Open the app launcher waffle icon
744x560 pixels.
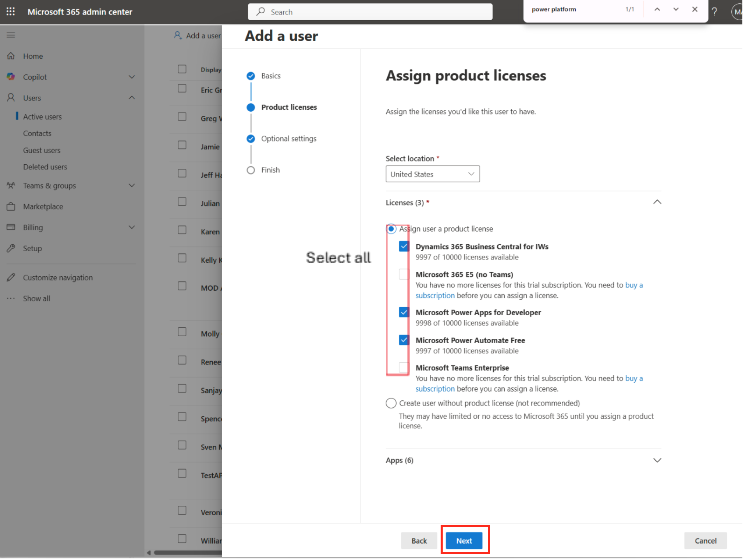click(11, 11)
